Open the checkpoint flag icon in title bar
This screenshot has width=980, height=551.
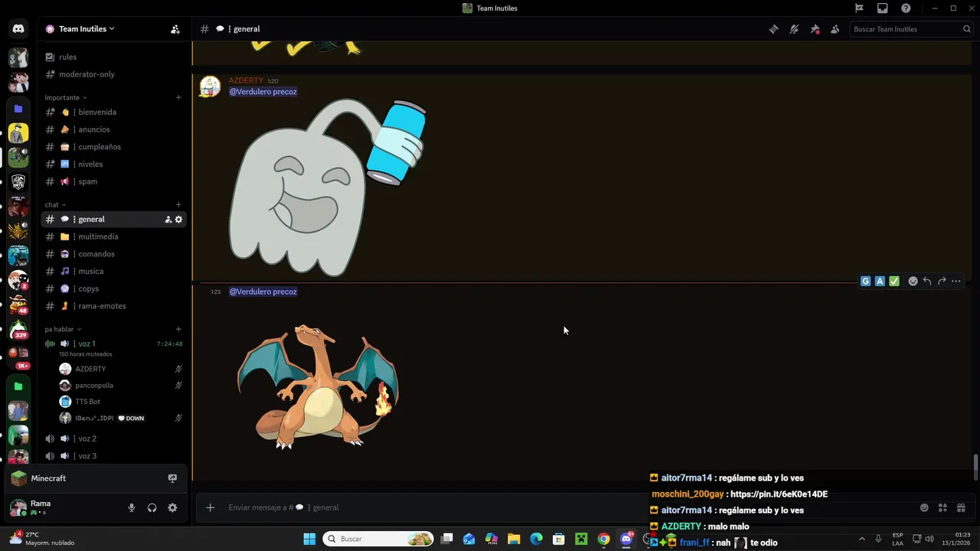pos(859,8)
